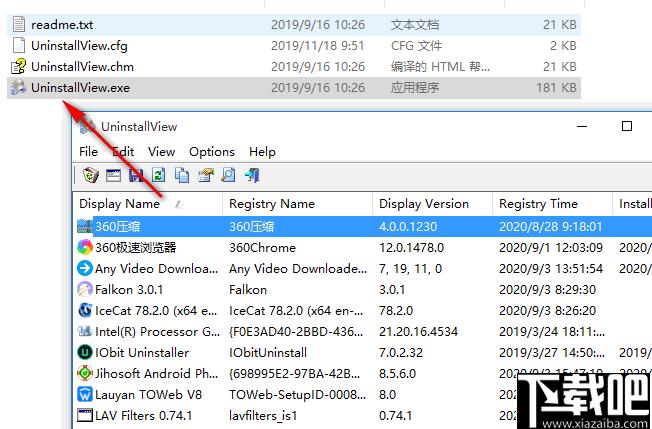Click the Save selected items disk icon

135,176
